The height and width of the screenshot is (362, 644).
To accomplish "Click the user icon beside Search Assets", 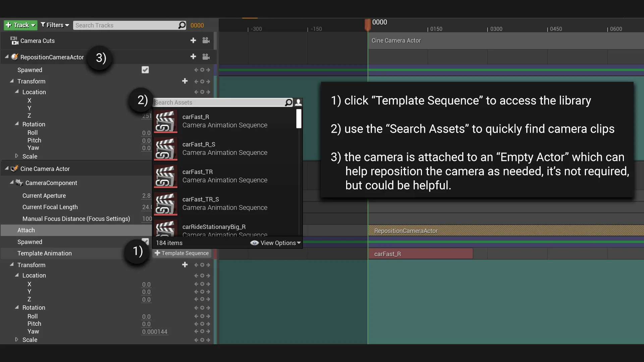I will [x=298, y=103].
